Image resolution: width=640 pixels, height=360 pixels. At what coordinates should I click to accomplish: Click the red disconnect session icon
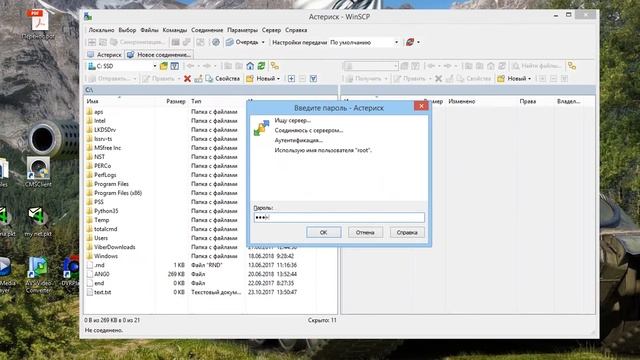410,42
